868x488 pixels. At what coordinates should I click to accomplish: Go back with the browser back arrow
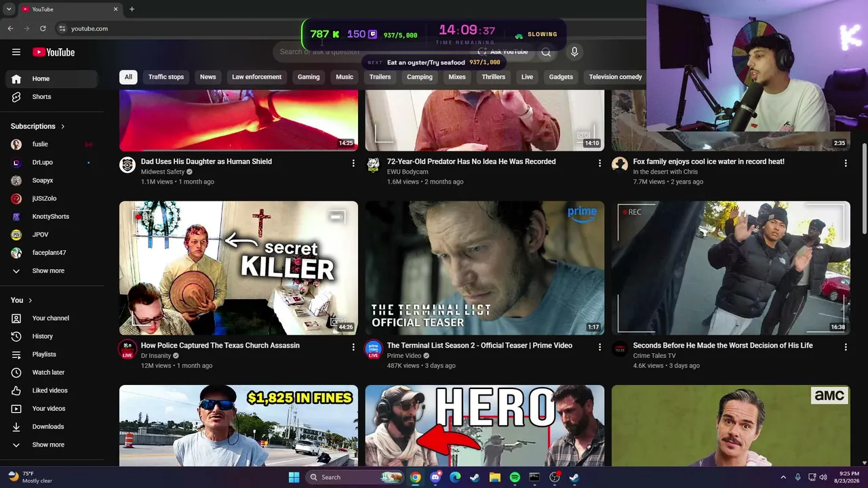pos(10,28)
